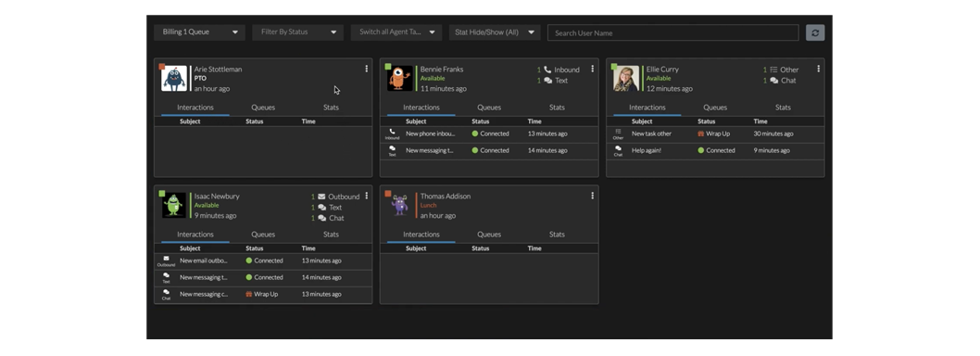Image resolution: width=980 pixels, height=356 pixels.
Task: Switch to Thomas Addison's Queues tab
Action: click(x=489, y=235)
